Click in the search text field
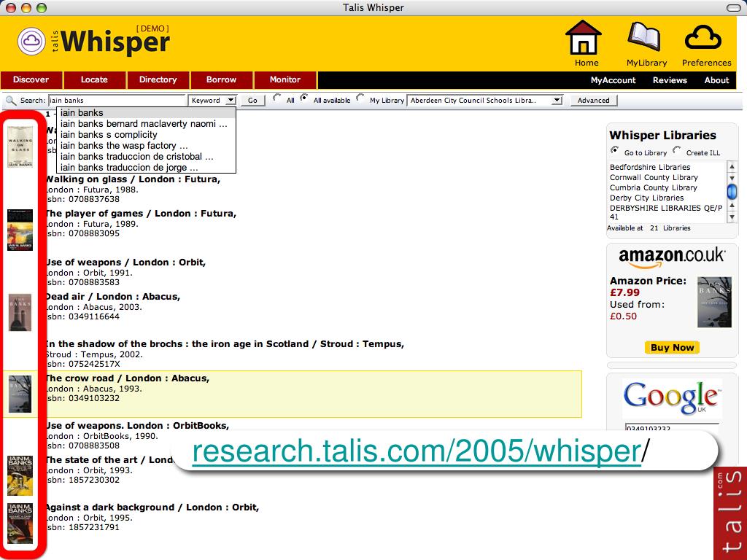The height and width of the screenshot is (560, 747). (x=117, y=101)
